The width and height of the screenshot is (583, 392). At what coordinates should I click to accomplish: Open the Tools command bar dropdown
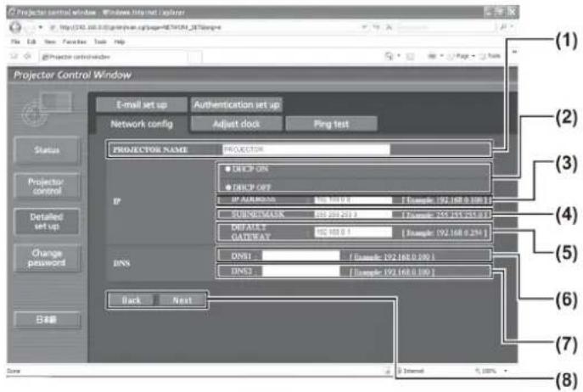(490, 56)
